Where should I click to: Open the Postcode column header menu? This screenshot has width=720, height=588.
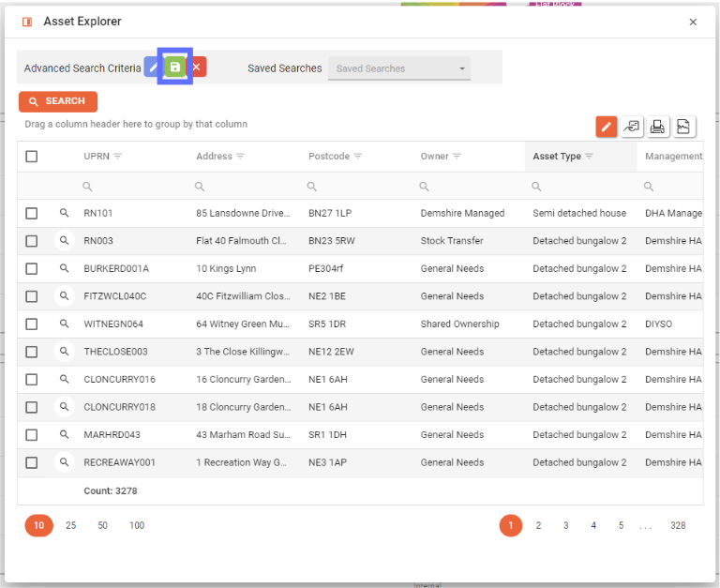coord(358,157)
